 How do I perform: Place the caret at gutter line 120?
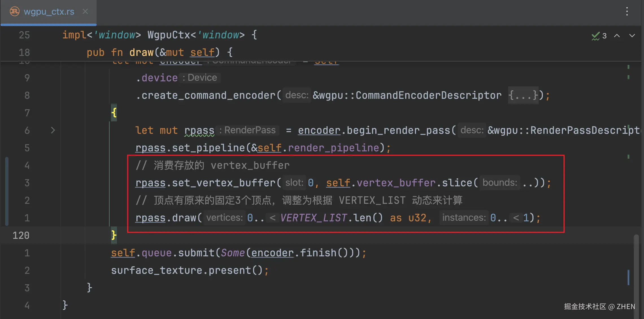tap(21, 235)
